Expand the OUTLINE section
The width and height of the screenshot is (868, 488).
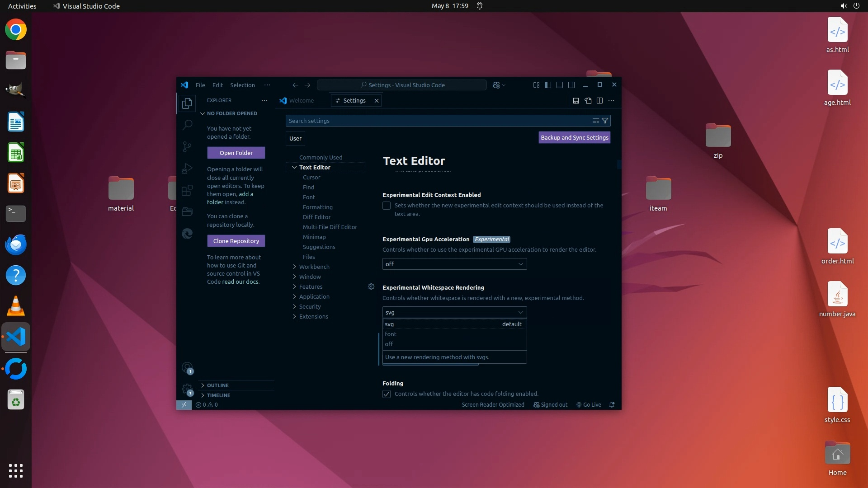tap(217, 385)
